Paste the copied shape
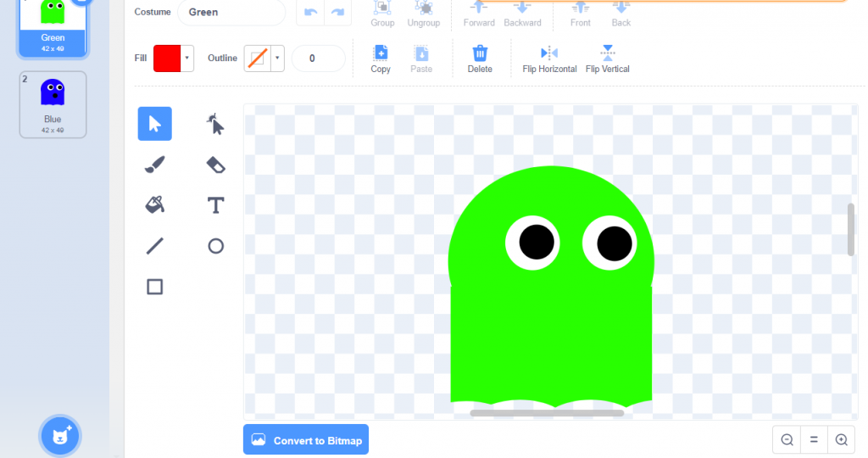 pyautogui.click(x=421, y=59)
